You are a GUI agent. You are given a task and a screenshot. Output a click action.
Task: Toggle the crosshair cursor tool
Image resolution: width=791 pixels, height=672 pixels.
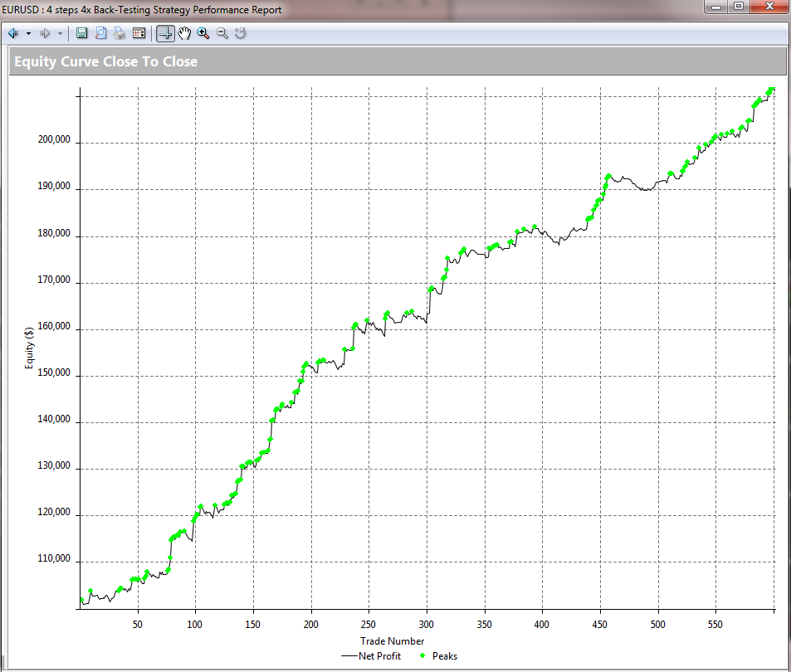[x=165, y=33]
